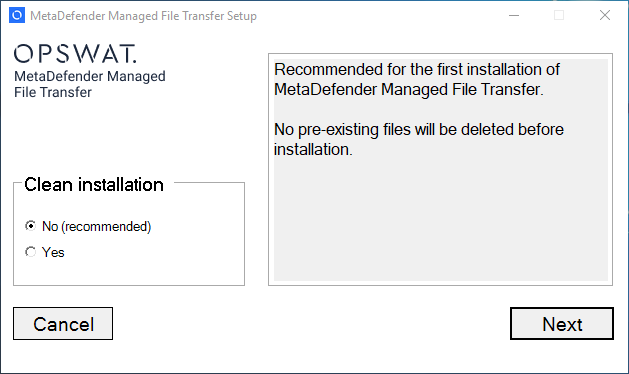The width and height of the screenshot is (629, 374).
Task: Click the empty gray area of the description panel
Action: [x=440, y=221]
